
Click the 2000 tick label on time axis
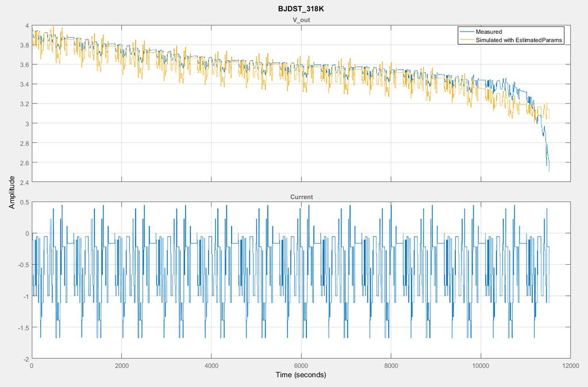click(121, 366)
